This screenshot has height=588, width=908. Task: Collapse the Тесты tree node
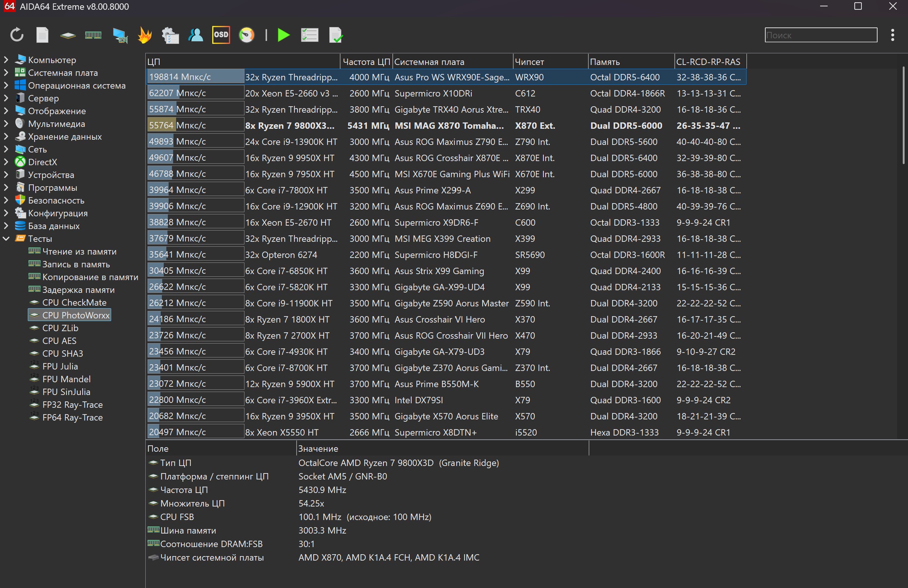tap(6, 239)
